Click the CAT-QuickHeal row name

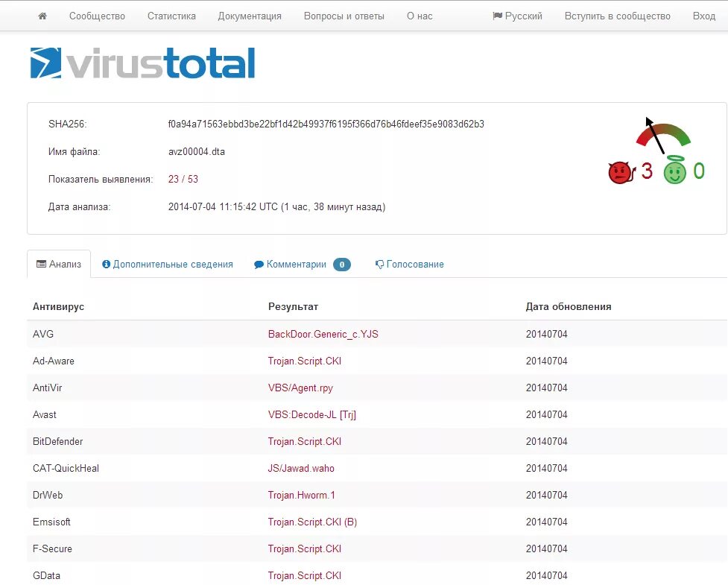point(66,468)
